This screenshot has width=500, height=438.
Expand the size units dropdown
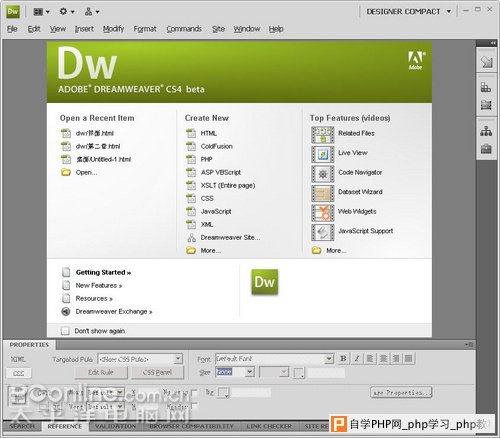pos(284,372)
